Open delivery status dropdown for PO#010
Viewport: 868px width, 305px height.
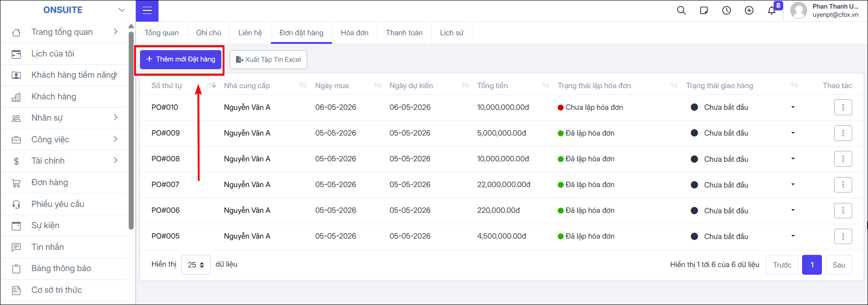coord(793,108)
